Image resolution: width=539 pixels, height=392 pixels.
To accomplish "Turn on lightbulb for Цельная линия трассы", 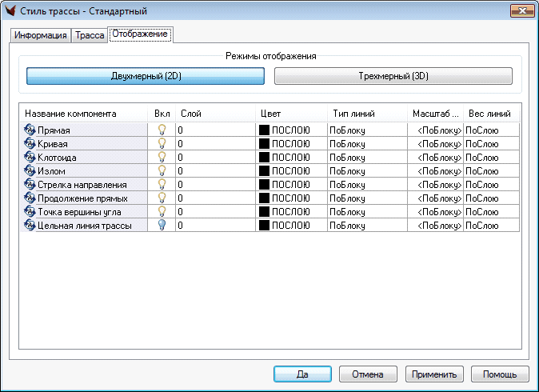I will pos(162,225).
